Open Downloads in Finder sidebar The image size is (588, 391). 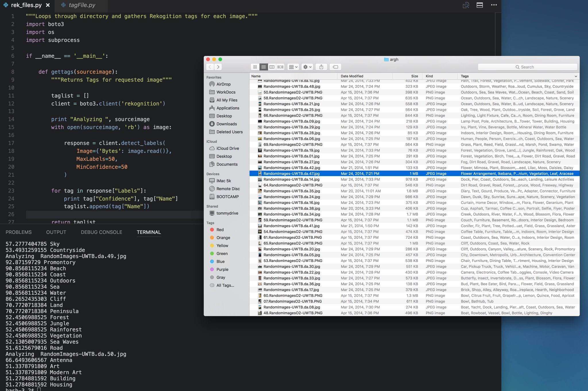coord(227,124)
